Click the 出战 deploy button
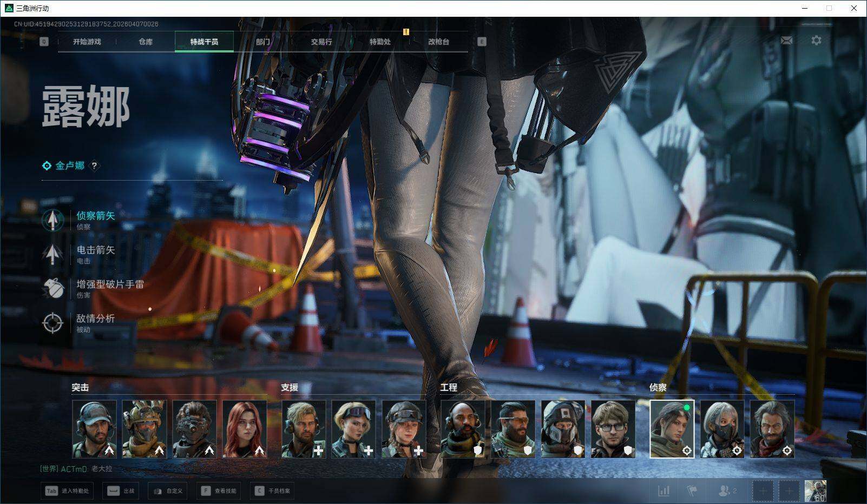Screen dimensions: 867x504 click(x=121, y=491)
